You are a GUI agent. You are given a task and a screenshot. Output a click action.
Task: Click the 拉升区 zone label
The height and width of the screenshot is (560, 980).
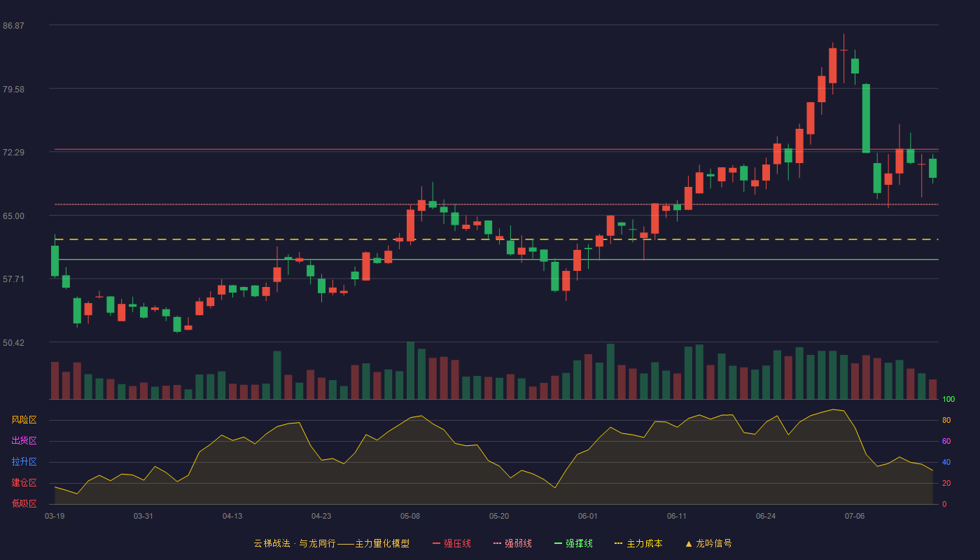click(x=24, y=462)
